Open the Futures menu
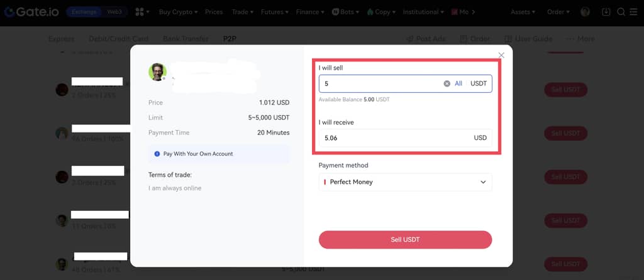This screenshot has height=280, width=644. coord(274,12)
